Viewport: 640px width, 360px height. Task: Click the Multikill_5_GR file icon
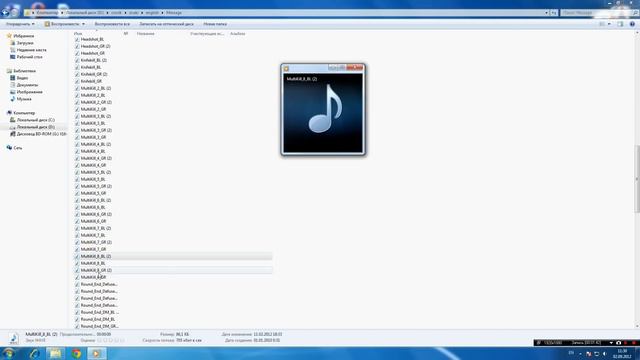[x=77, y=193]
